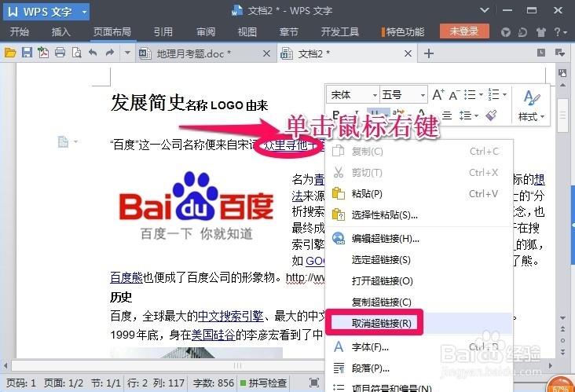
Task: Open the bulleted list dropdown arrow
Action: point(481,95)
